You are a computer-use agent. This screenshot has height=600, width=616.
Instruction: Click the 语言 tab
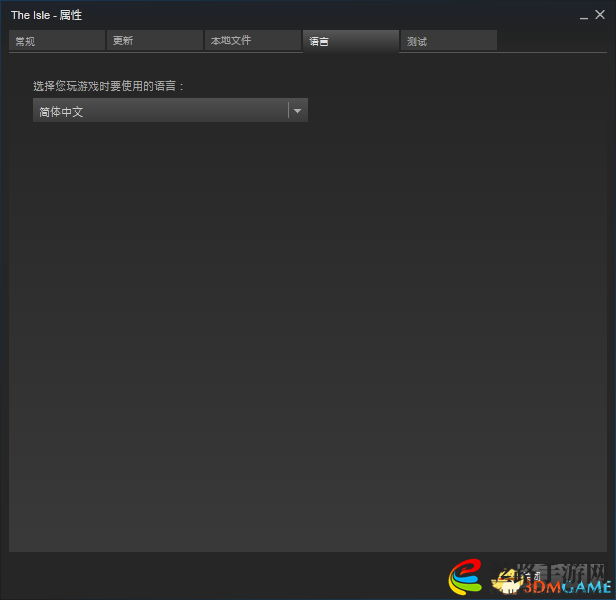point(351,41)
